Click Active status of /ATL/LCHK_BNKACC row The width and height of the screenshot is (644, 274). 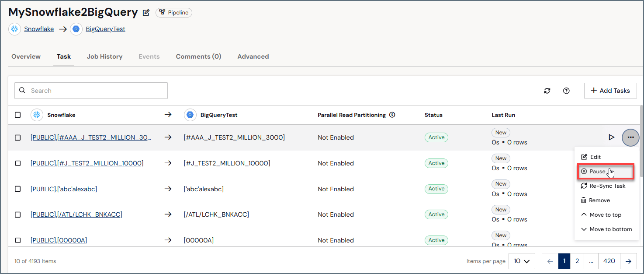point(436,214)
